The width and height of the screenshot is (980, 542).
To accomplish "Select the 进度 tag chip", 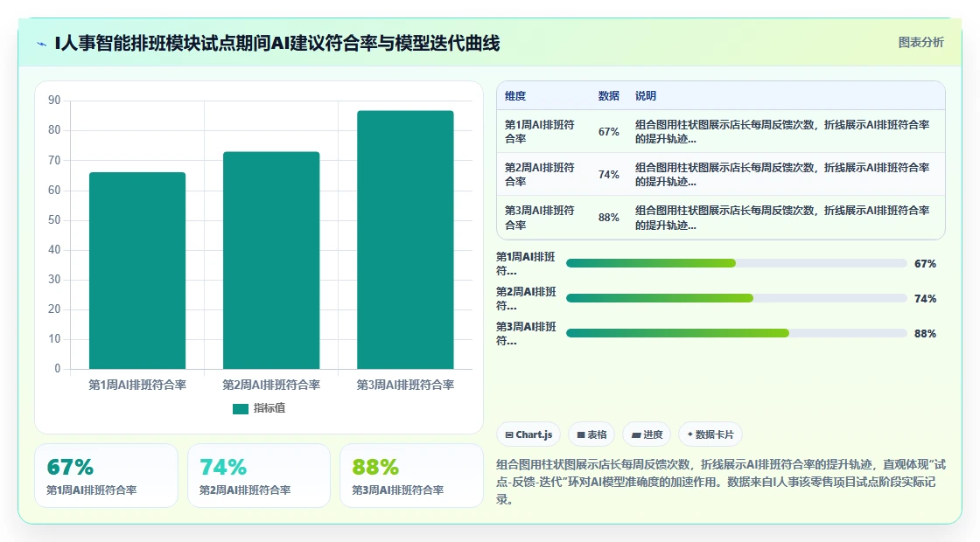I will 647,434.
